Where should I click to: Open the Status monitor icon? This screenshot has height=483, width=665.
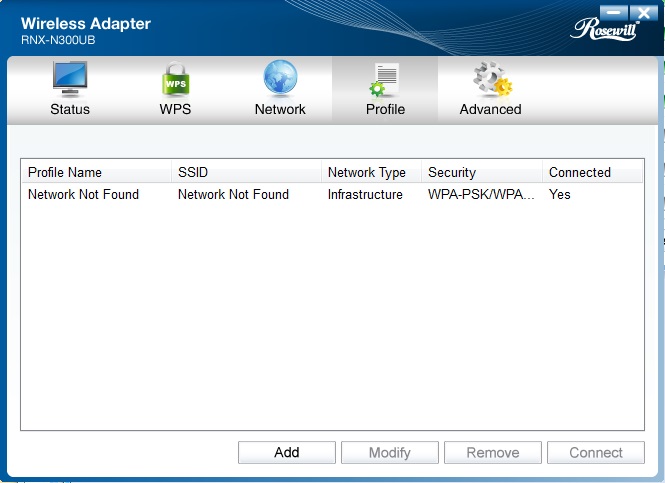click(70, 78)
